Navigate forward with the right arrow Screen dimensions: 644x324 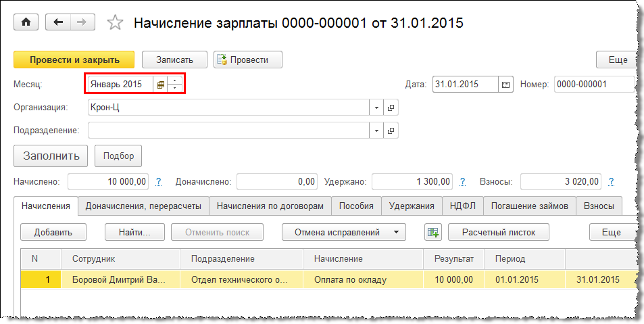pyautogui.click(x=82, y=22)
